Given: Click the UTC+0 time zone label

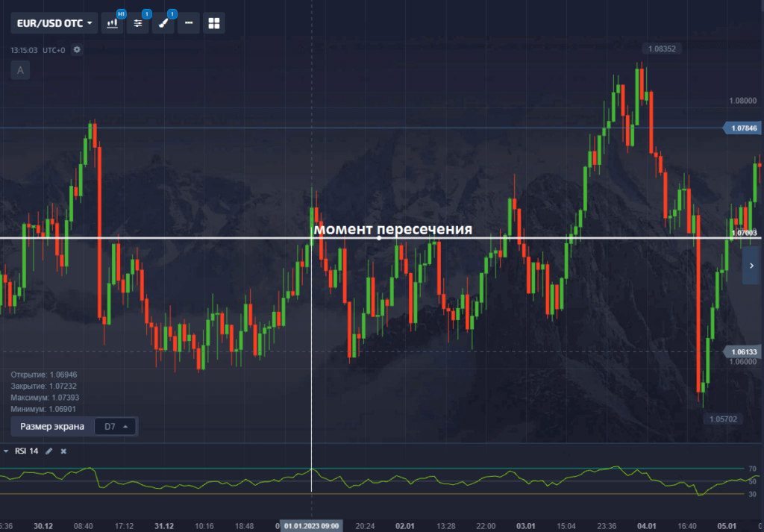Looking at the screenshot, I should click(54, 50).
